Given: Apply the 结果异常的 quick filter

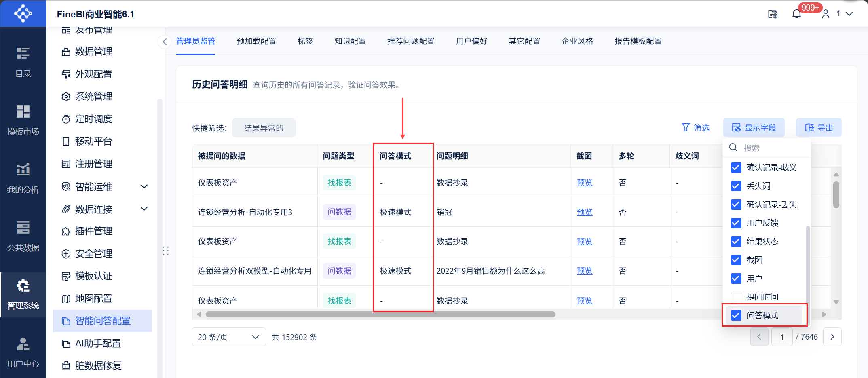Looking at the screenshot, I should click(264, 128).
